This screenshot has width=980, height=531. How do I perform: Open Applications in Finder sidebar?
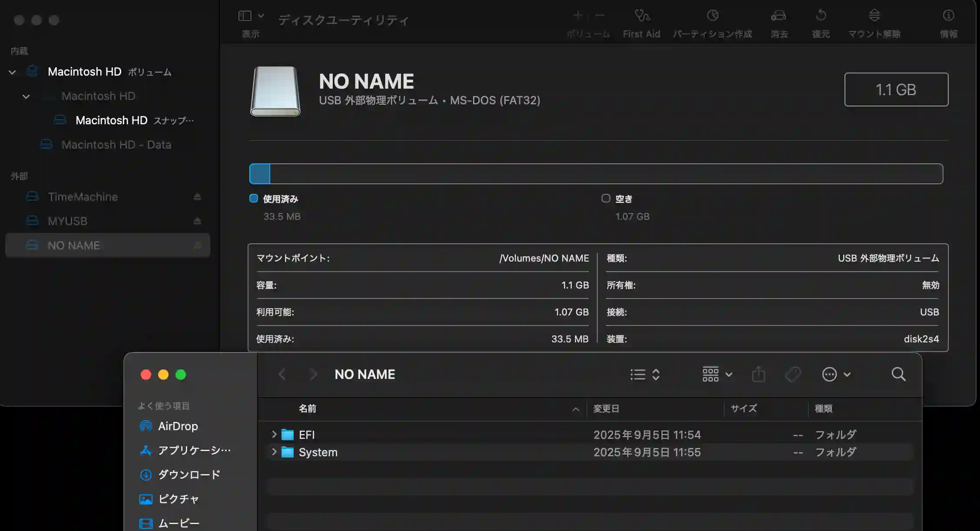185,451
